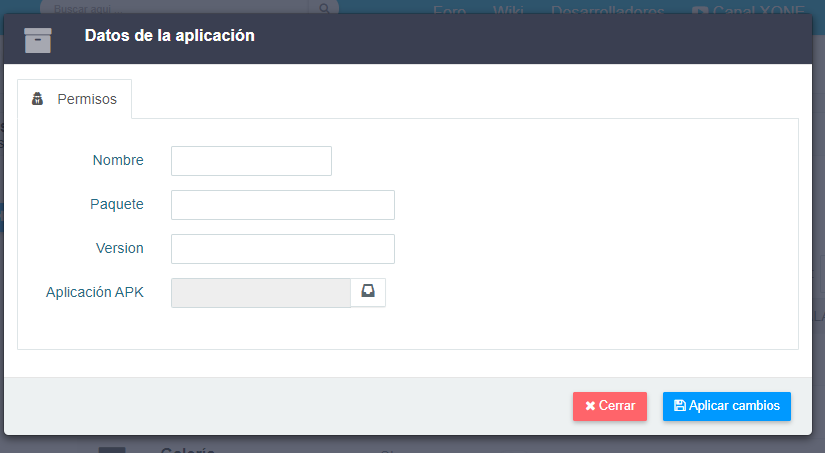Open the APK file browse tray icon
Image resolution: width=825 pixels, height=453 pixels.
click(368, 291)
